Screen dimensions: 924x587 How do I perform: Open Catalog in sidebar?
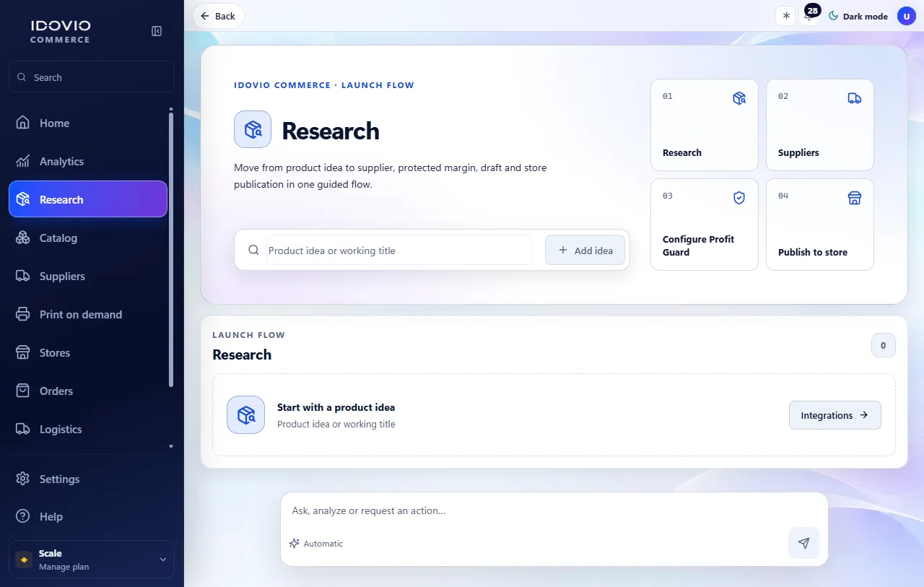(x=88, y=238)
